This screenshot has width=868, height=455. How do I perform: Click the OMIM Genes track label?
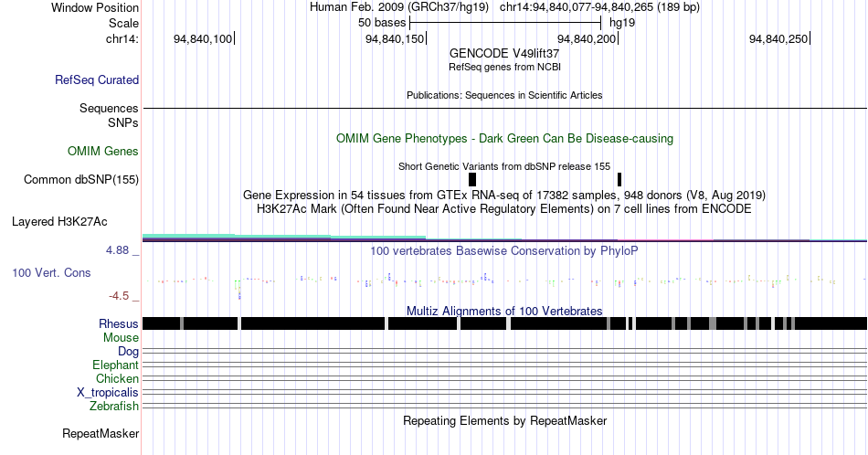103,151
